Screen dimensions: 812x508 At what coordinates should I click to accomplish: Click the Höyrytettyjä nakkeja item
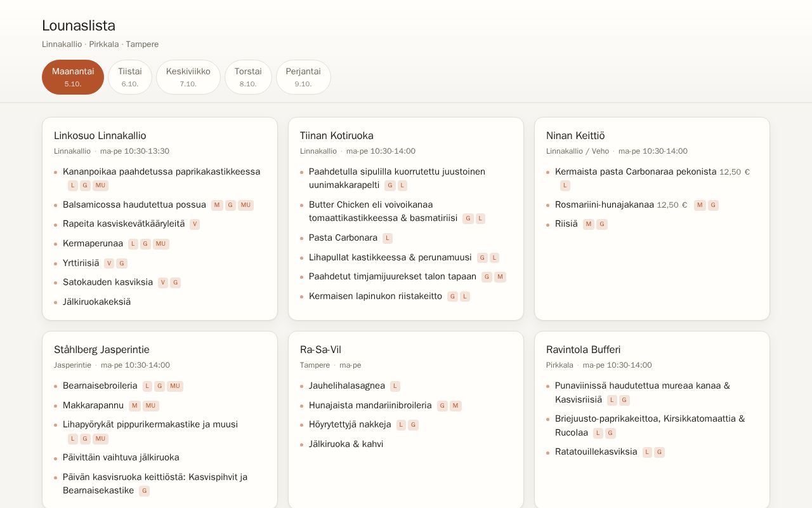pos(350,424)
